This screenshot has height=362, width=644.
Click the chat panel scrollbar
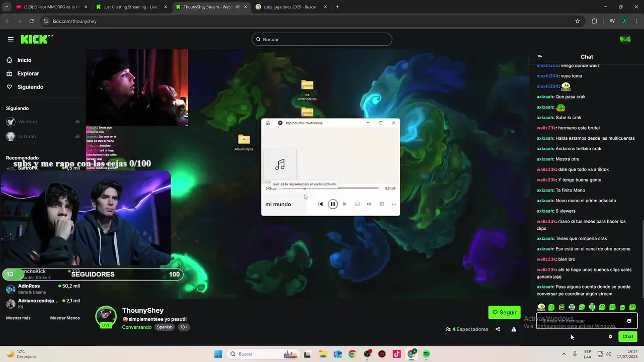[642, 259]
